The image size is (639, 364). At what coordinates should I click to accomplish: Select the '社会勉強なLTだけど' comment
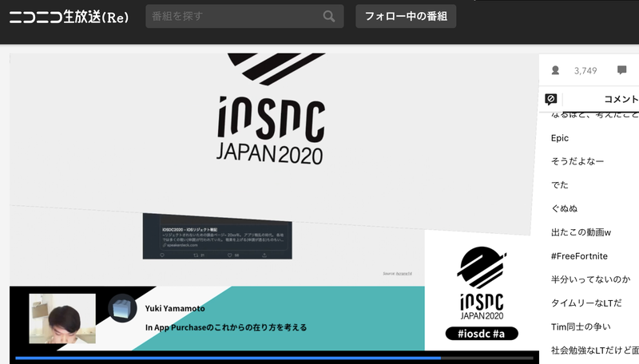click(x=594, y=350)
